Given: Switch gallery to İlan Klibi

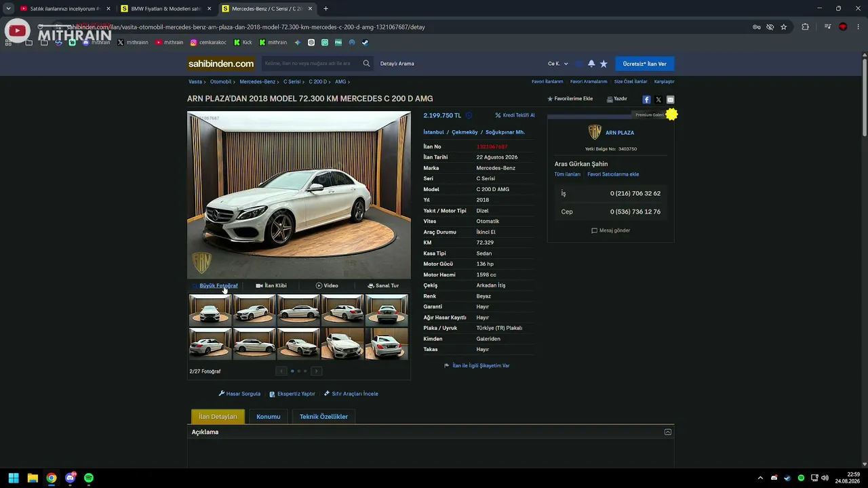Looking at the screenshot, I should 271,286.
